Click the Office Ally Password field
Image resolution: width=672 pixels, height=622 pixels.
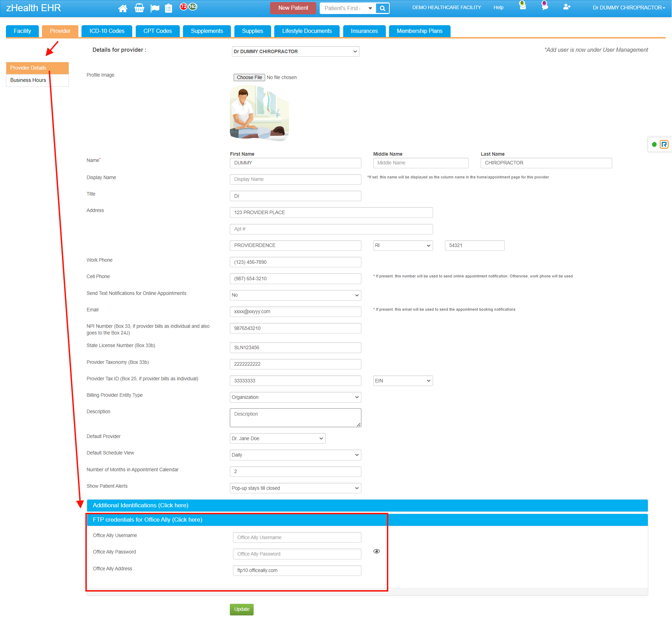[297, 554]
